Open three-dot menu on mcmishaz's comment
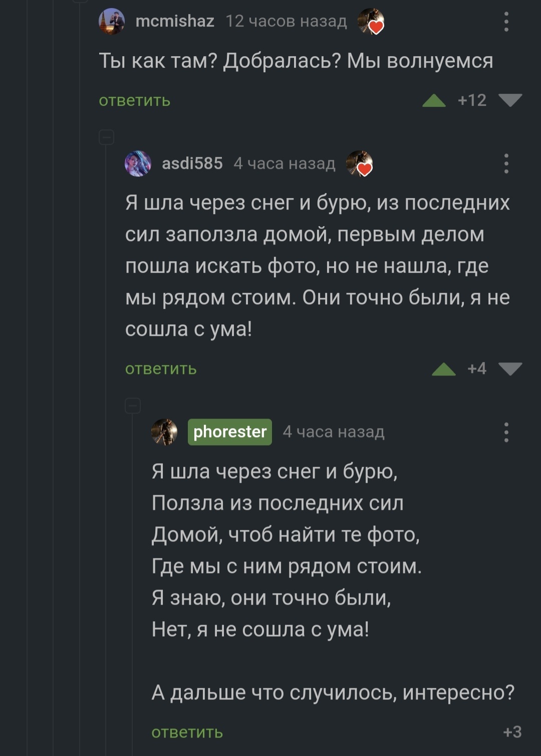This screenshot has height=756, width=541. pos(506,22)
